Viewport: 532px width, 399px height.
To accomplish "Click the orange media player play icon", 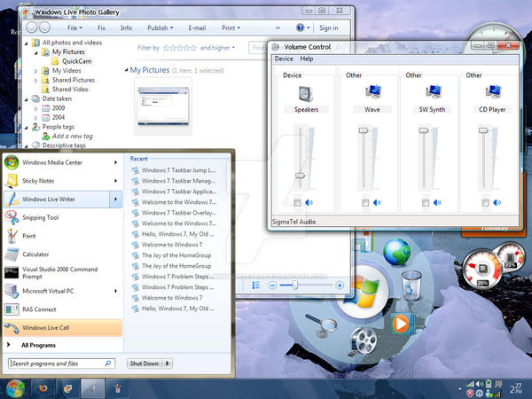I will tap(401, 324).
